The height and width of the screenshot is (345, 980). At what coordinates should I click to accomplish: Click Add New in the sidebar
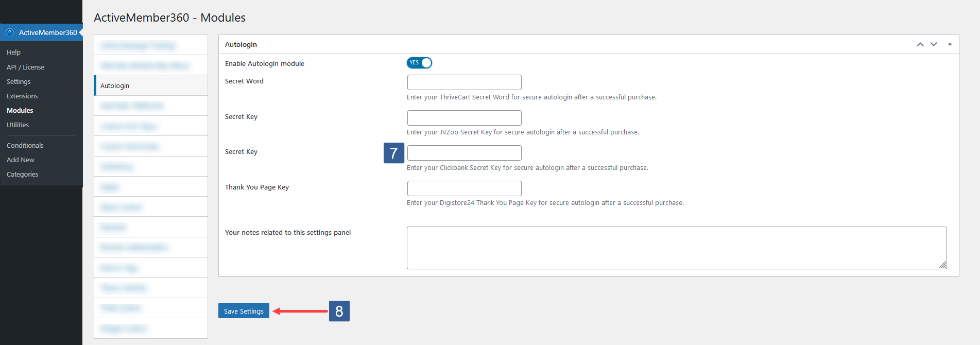(x=20, y=160)
